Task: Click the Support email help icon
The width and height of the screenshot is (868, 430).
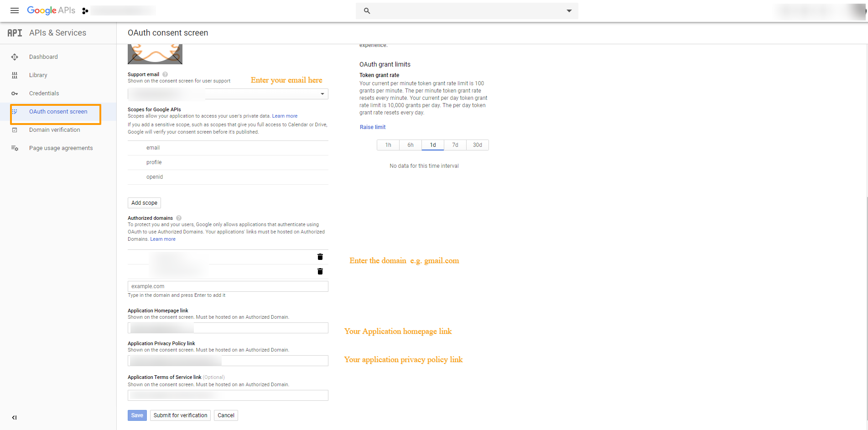Action: [x=165, y=74]
